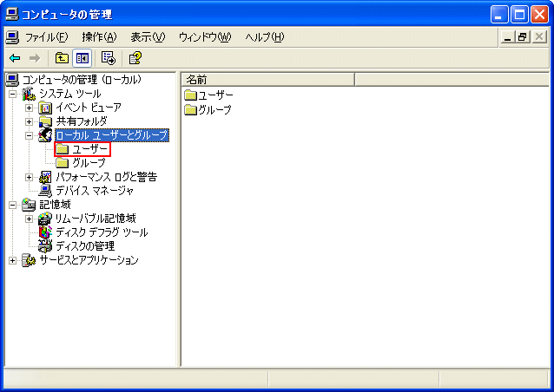The height and width of the screenshot is (392, 554).
Task: Open the 表示(V) menu
Action: [x=148, y=37]
